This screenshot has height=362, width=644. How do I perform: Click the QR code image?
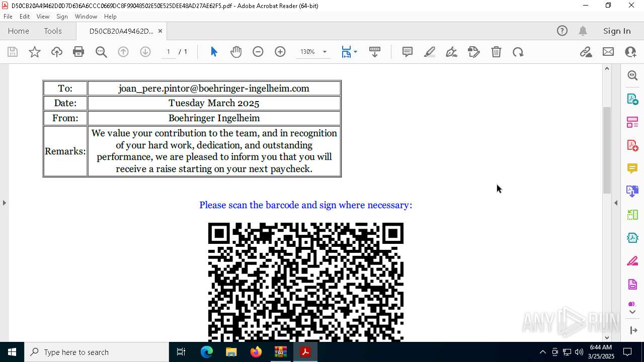tap(306, 282)
